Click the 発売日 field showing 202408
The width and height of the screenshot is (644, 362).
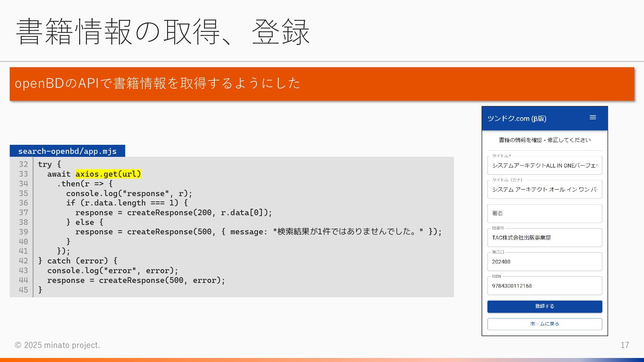[544, 262]
